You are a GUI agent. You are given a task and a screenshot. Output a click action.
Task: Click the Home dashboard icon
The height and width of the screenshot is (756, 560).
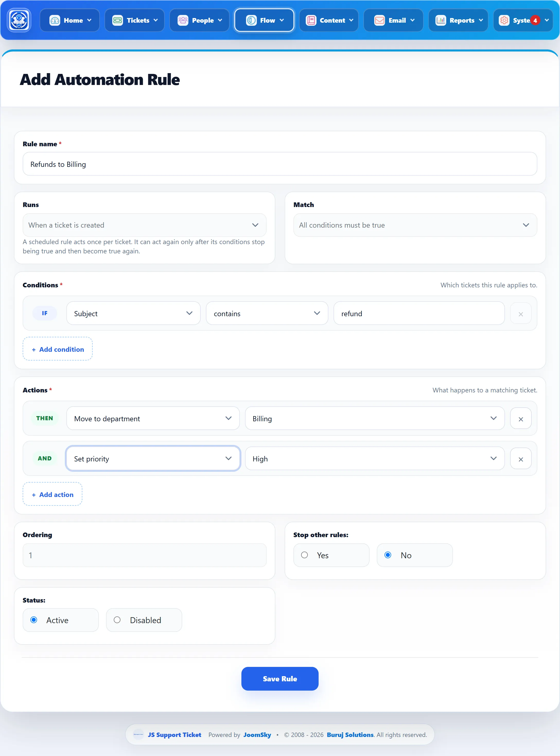55,20
